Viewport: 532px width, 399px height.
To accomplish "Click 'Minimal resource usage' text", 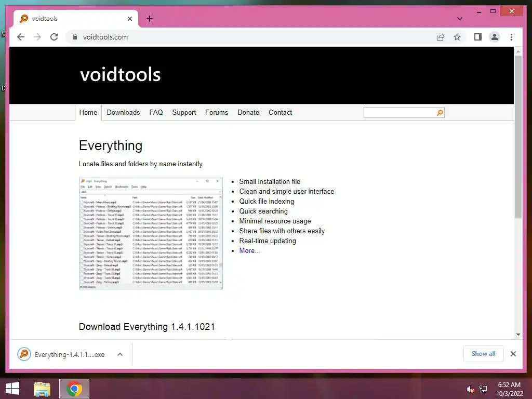I will coord(275,221).
